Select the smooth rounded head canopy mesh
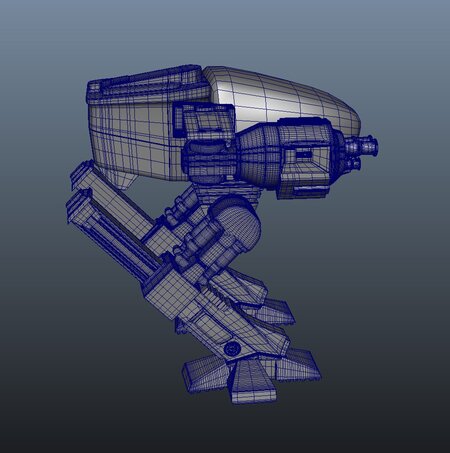450x453 pixels. [x=283, y=97]
